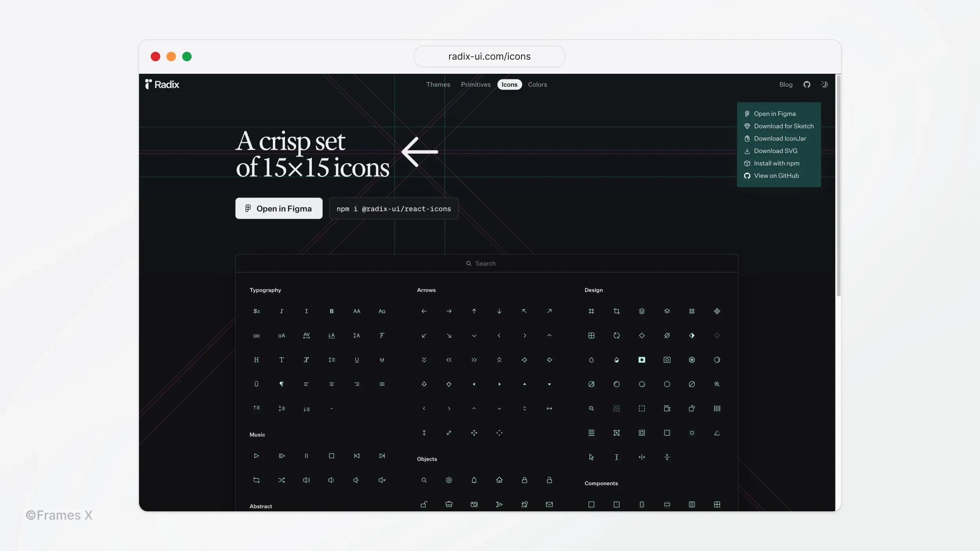Viewport: 980px width, 551px height.
Task: Click the left arrow icon in Arrows section
Action: pos(424,312)
